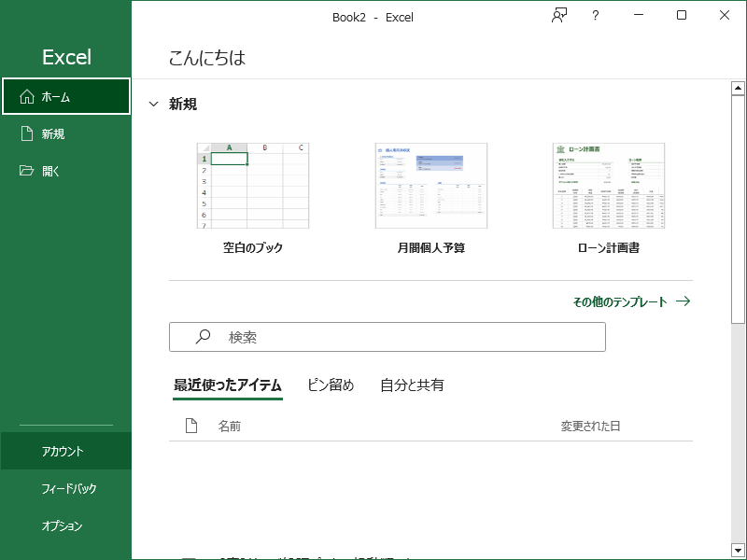Click the 新規 section heading
747x560 pixels.
pyautogui.click(x=183, y=104)
